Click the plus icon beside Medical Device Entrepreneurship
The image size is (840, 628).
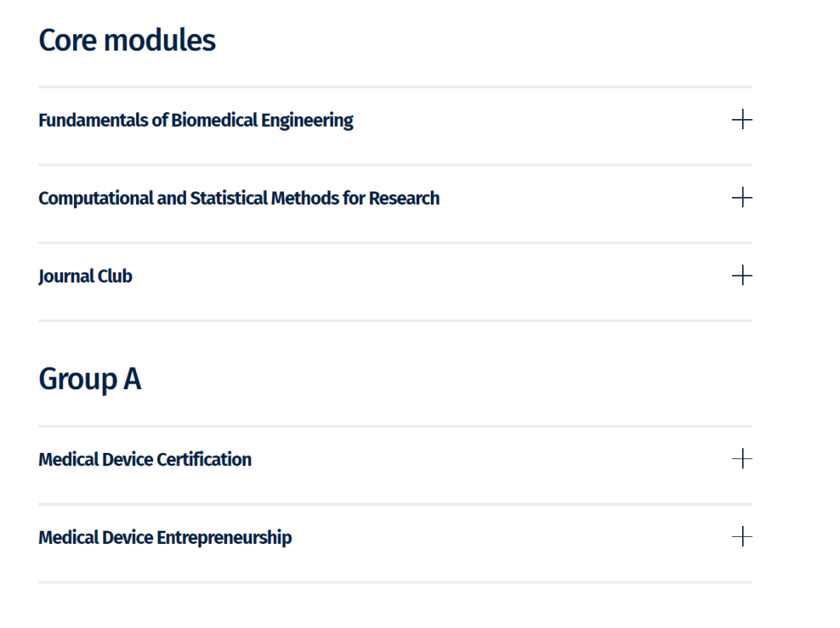742,537
